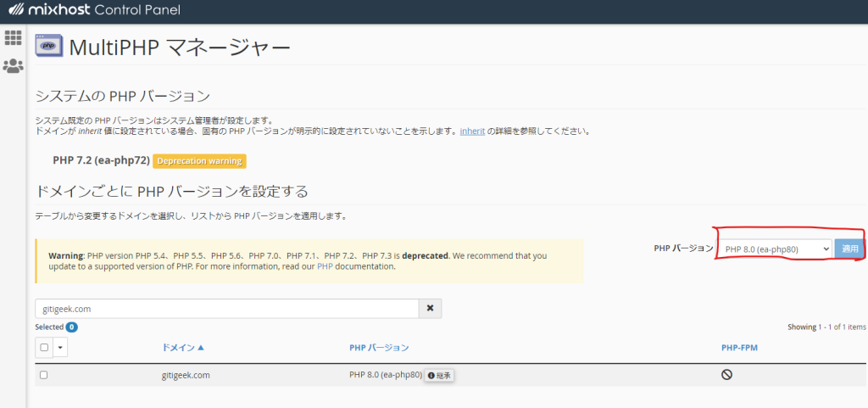Open the PHP バージョン version dropdown
Image resolution: width=868 pixels, height=408 pixels.
point(775,249)
